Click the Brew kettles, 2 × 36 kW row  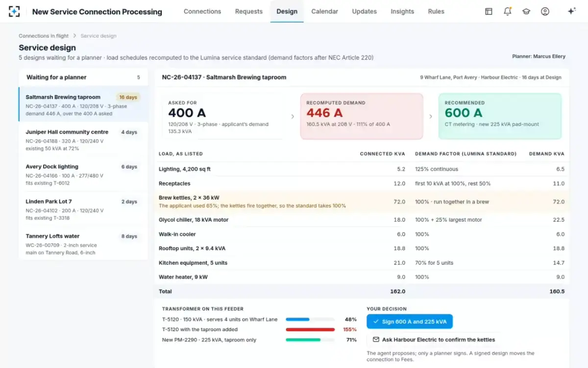coord(362,202)
